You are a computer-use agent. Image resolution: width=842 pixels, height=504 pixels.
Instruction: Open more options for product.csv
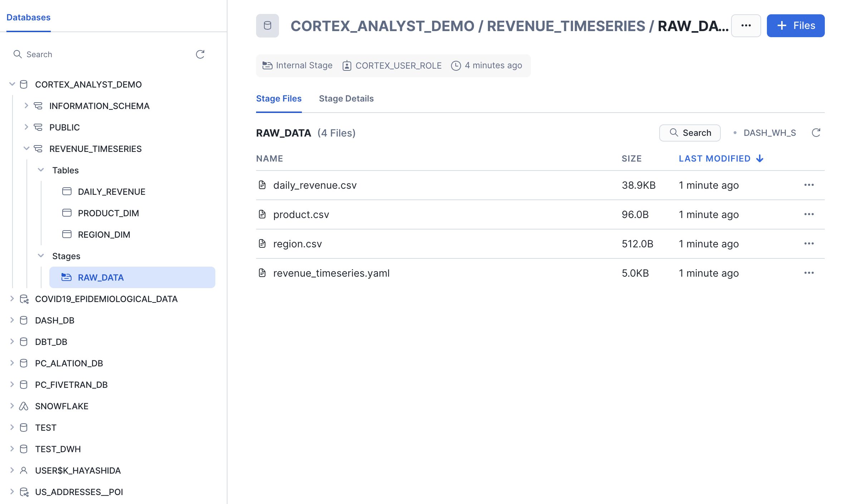tap(809, 214)
